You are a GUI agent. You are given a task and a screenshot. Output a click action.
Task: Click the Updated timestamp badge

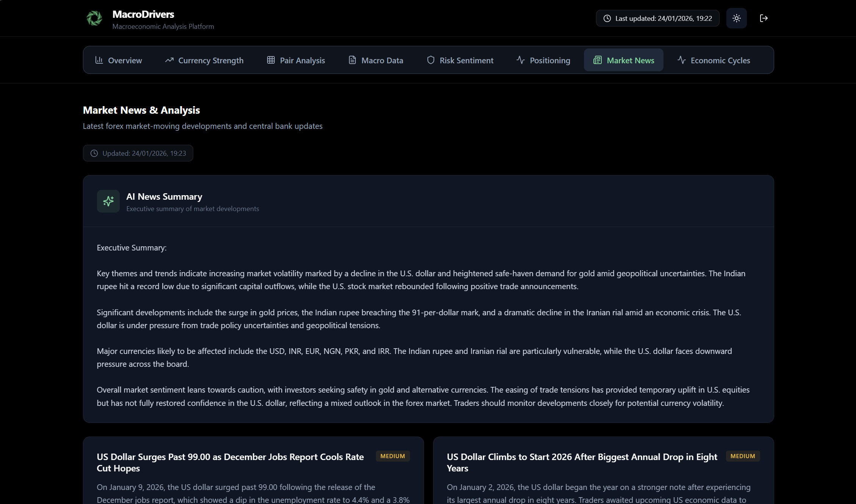click(x=138, y=153)
